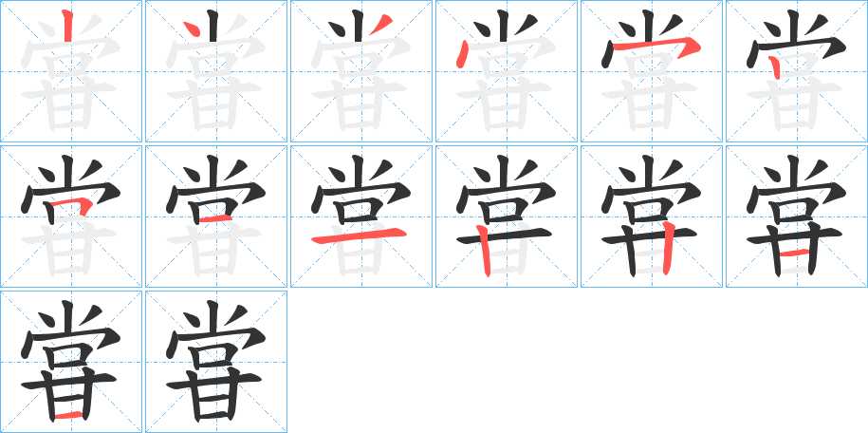Select the frame with only the top vertical stroke

(x=71, y=71)
